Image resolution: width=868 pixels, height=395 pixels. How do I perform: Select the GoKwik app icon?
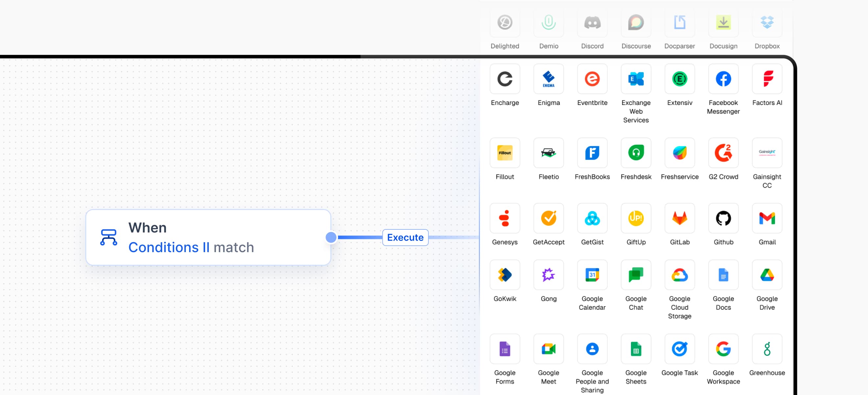click(504, 275)
